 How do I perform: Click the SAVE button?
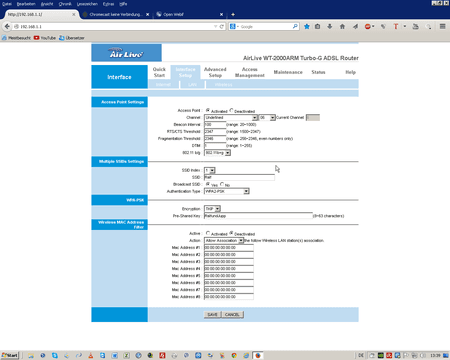[x=212, y=314]
